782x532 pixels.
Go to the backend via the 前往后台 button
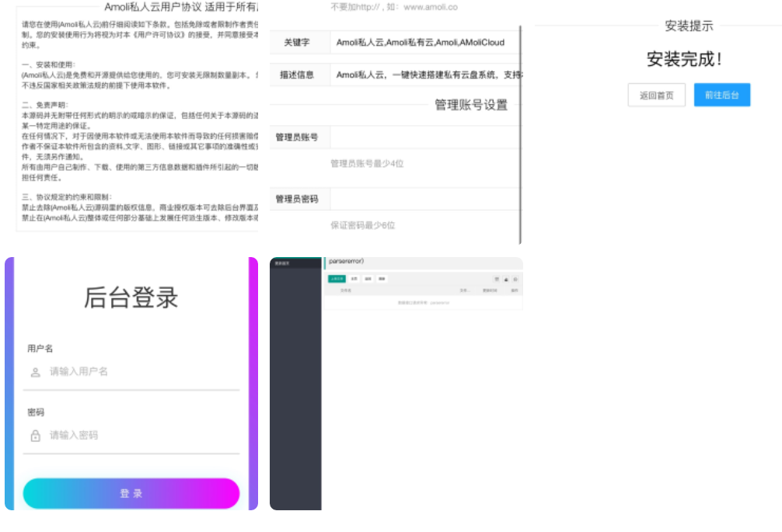(722, 96)
